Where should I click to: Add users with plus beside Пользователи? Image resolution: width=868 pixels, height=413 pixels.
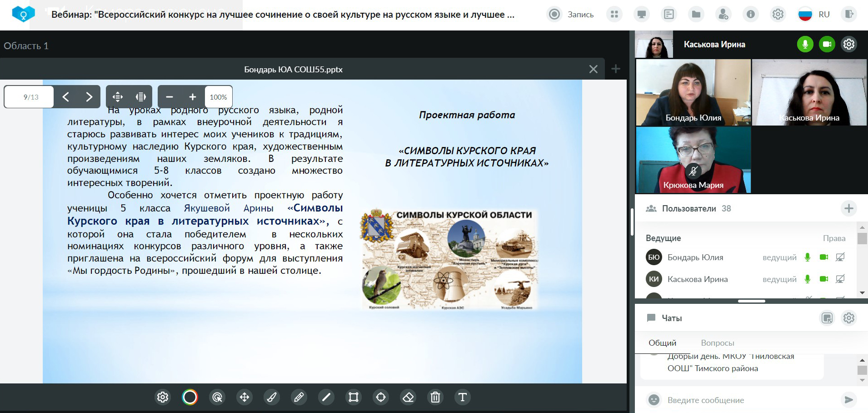tap(849, 208)
